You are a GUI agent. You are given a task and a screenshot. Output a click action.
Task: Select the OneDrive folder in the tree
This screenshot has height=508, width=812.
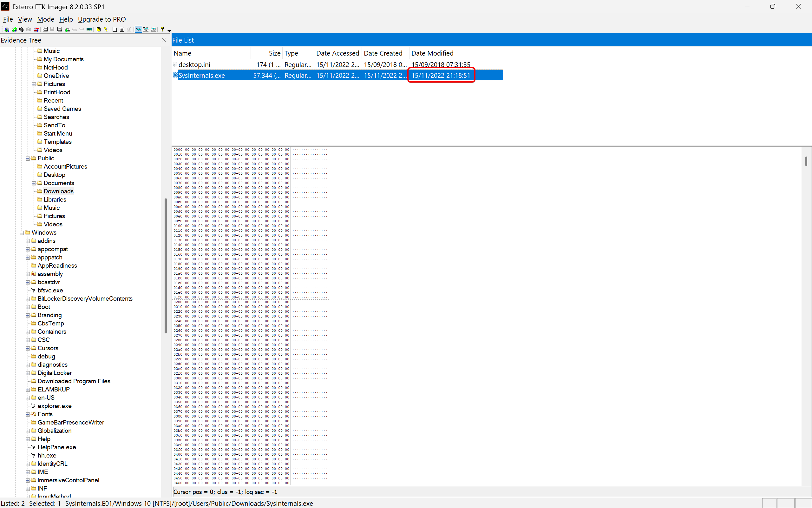click(56, 76)
